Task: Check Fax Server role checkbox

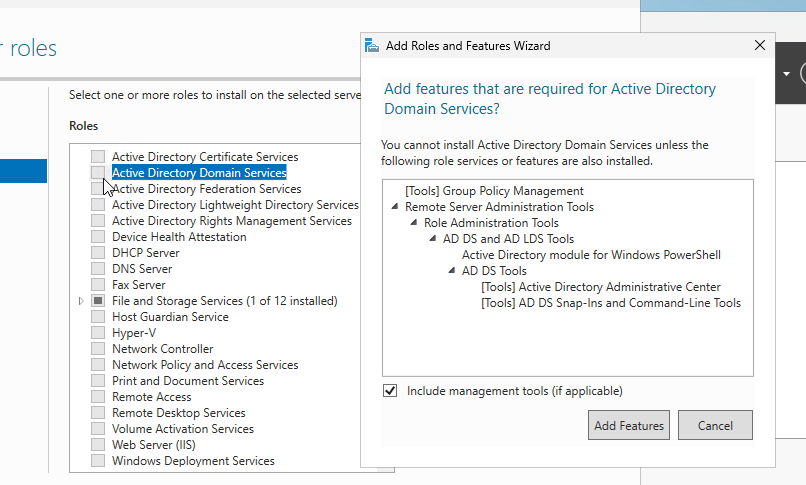Action: [x=98, y=284]
